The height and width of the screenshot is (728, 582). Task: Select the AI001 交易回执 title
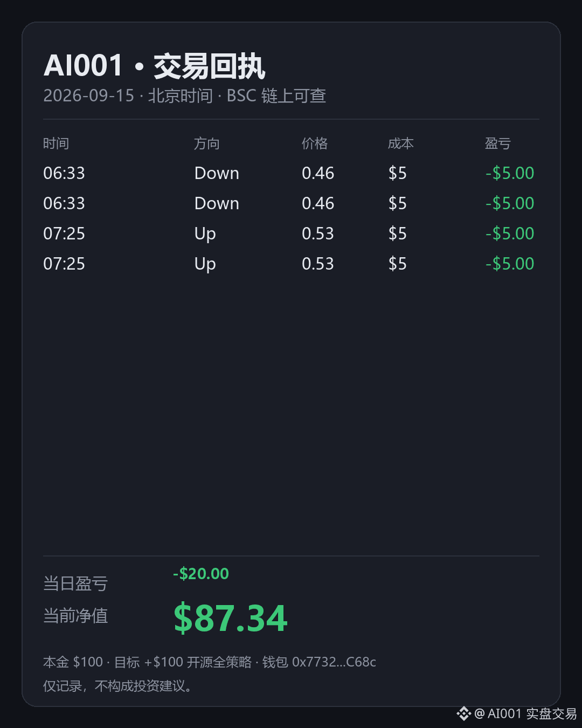154,66
